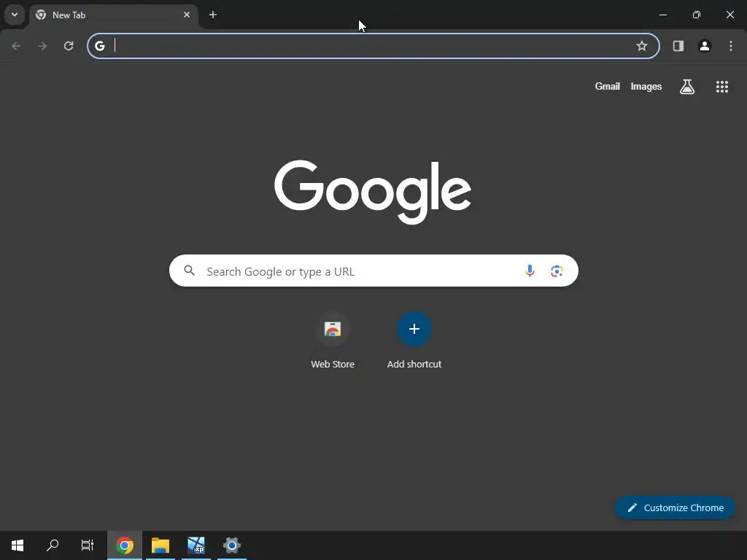
Task: Open the Chrome three-dot menu
Action: pos(731,46)
